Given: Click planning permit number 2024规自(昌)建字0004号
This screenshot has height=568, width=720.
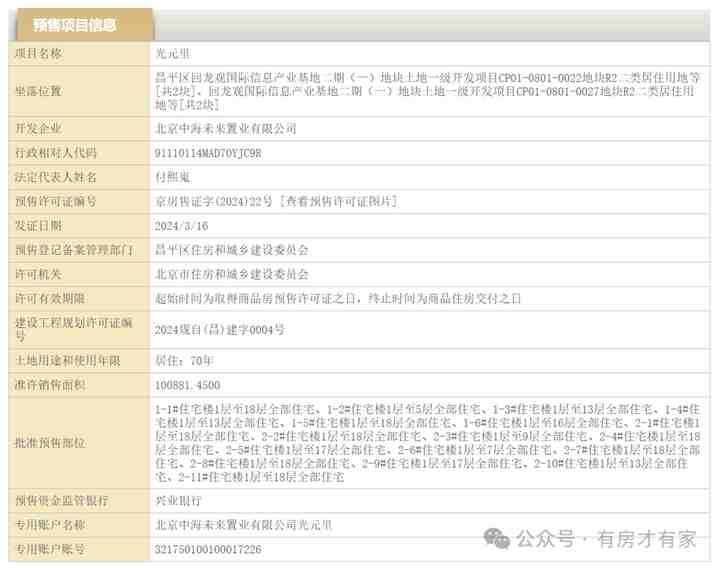Looking at the screenshot, I should coord(220,329).
